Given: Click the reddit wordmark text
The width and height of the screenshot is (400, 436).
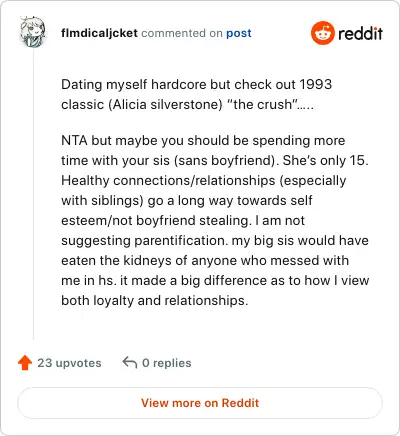Looking at the screenshot, I should coord(360,33).
